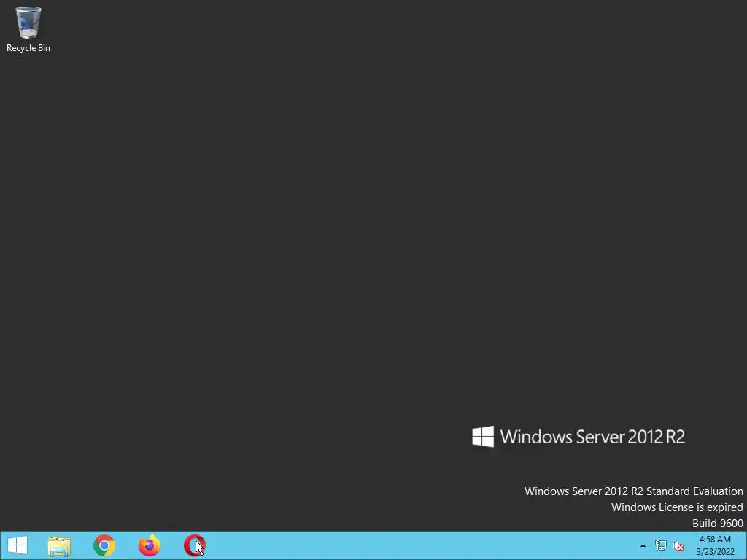Image resolution: width=747 pixels, height=560 pixels.
Task: Launch Opera browser from the taskbar
Action: click(194, 545)
